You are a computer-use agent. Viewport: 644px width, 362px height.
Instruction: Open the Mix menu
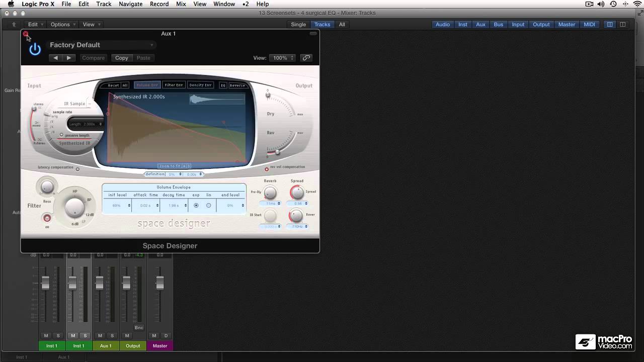(x=181, y=4)
